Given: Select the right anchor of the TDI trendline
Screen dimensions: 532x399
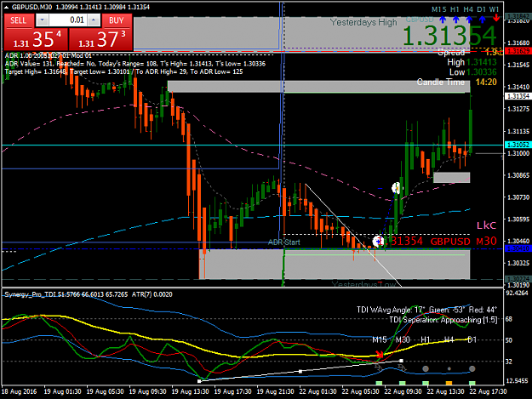Looking at the screenshot, I should tap(402, 361).
